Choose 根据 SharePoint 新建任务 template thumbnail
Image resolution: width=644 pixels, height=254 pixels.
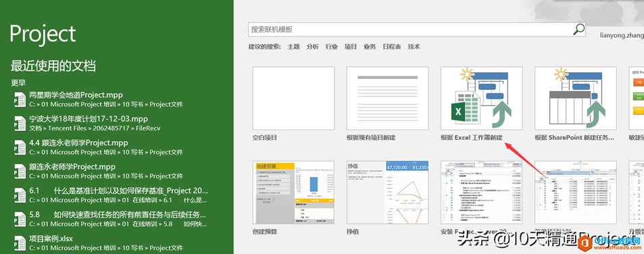[576, 98]
